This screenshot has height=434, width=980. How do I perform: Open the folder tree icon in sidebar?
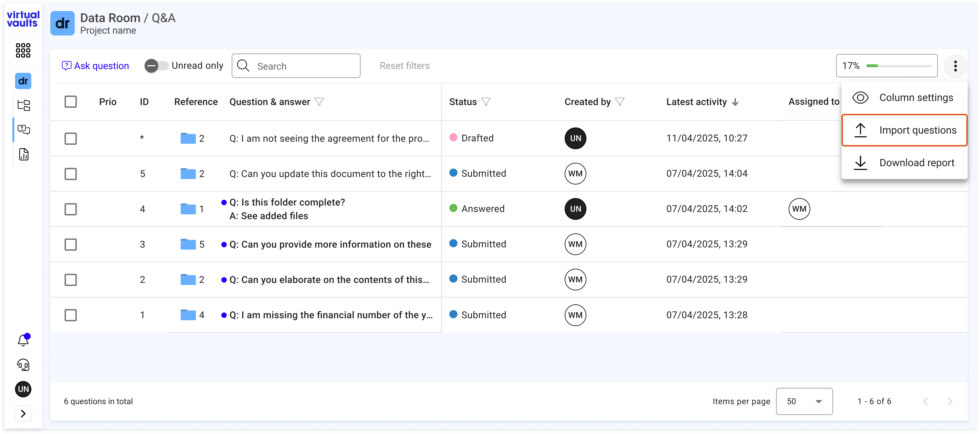24,105
